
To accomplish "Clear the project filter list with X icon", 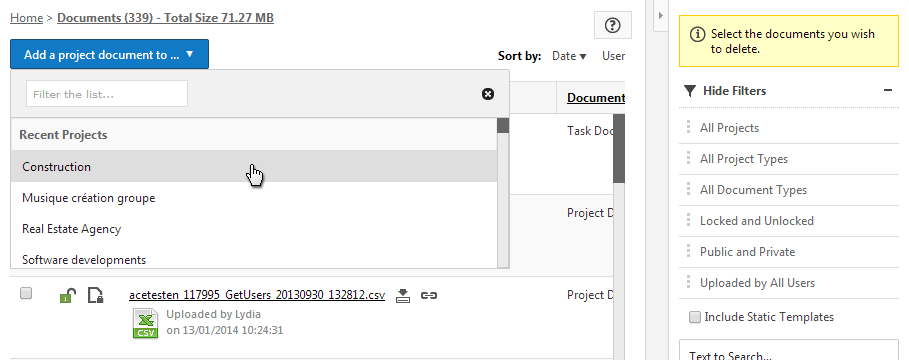I will click(488, 94).
